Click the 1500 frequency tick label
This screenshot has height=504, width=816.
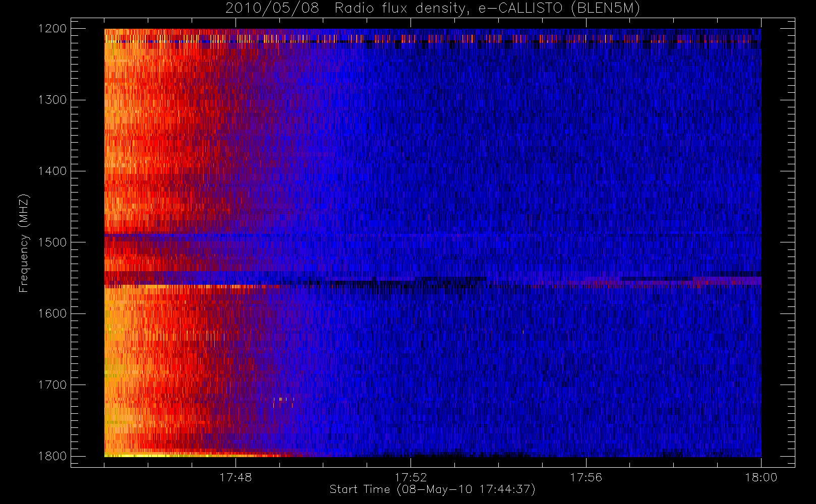click(52, 242)
